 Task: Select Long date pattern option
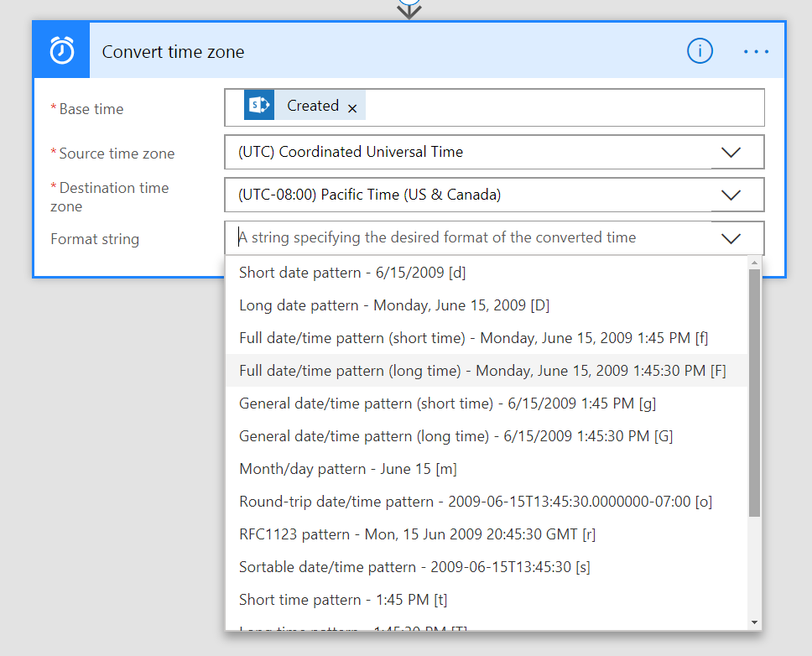click(x=394, y=305)
